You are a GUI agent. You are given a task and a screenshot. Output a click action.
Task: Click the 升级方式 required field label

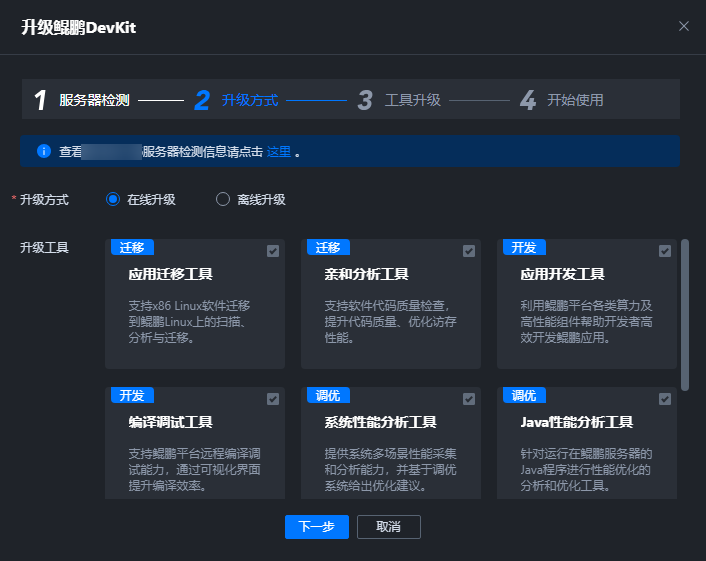[44, 199]
